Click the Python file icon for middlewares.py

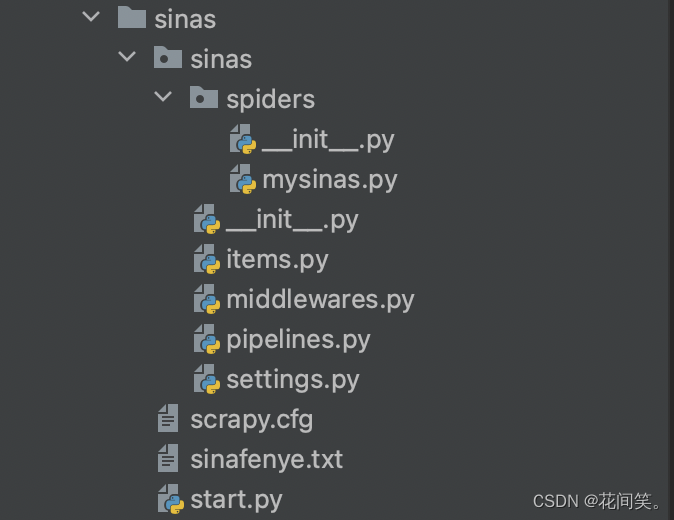coord(207,299)
